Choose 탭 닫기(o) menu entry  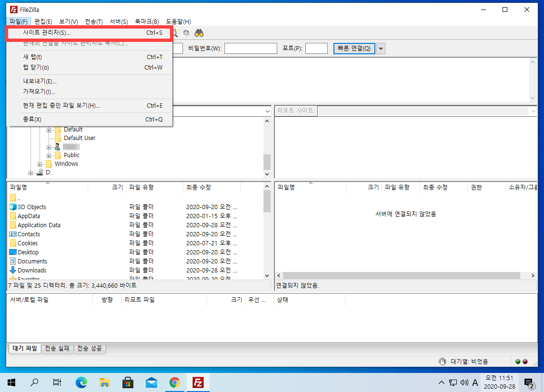[89, 67]
